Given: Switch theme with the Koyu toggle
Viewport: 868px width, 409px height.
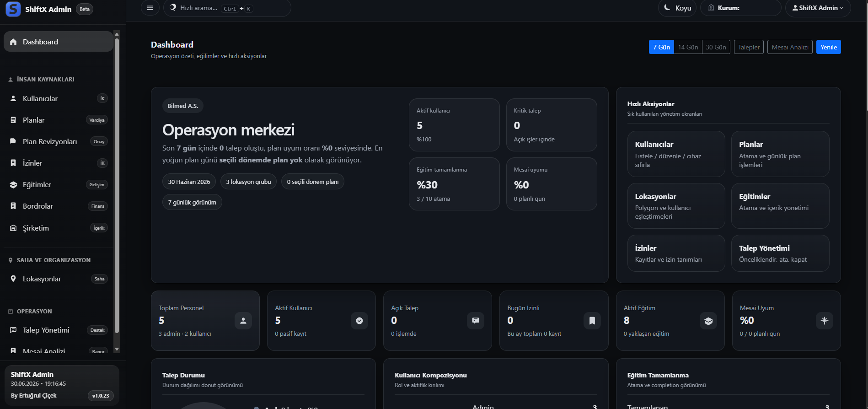Looking at the screenshot, I should tap(677, 8).
